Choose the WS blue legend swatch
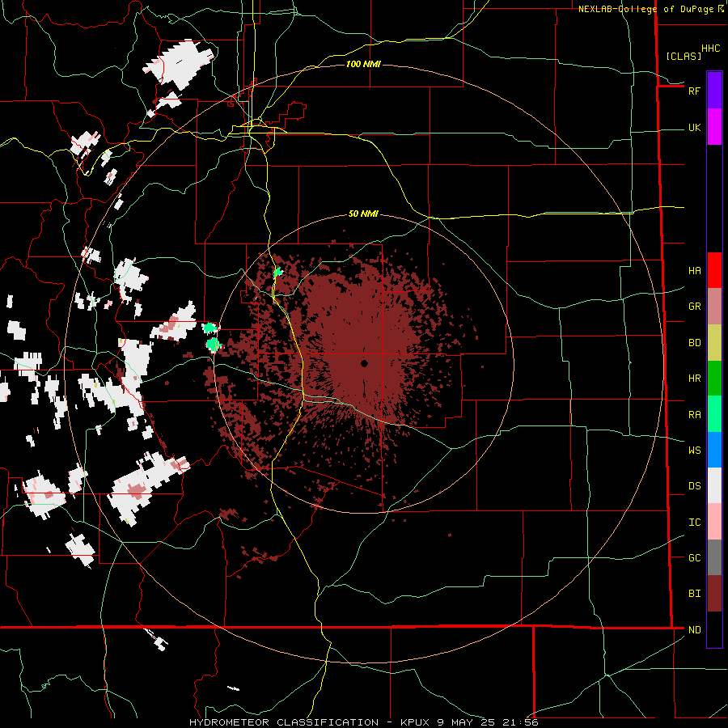The image size is (728, 728). [714, 450]
